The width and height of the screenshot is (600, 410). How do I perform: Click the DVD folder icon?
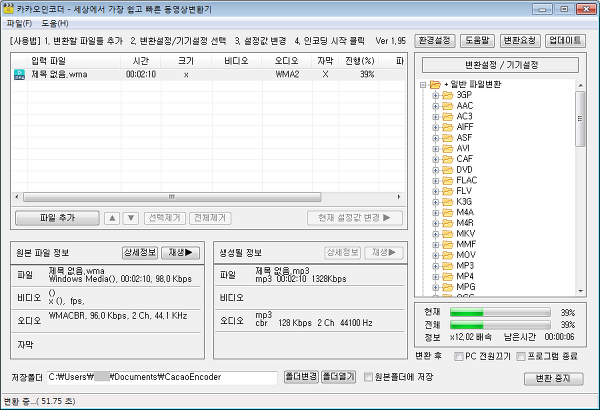point(448,170)
